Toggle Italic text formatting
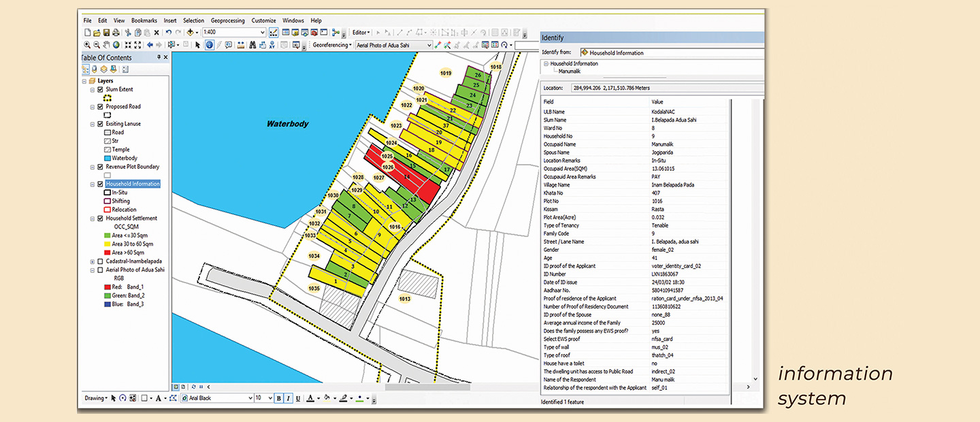Screen dimensions: 980x422 [288, 398]
